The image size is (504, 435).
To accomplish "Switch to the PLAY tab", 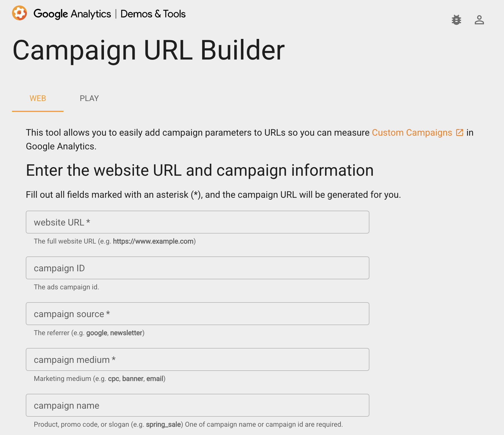I will click(89, 98).
